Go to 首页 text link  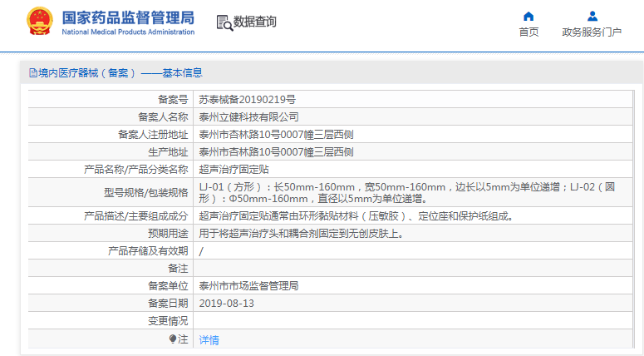[528, 32]
